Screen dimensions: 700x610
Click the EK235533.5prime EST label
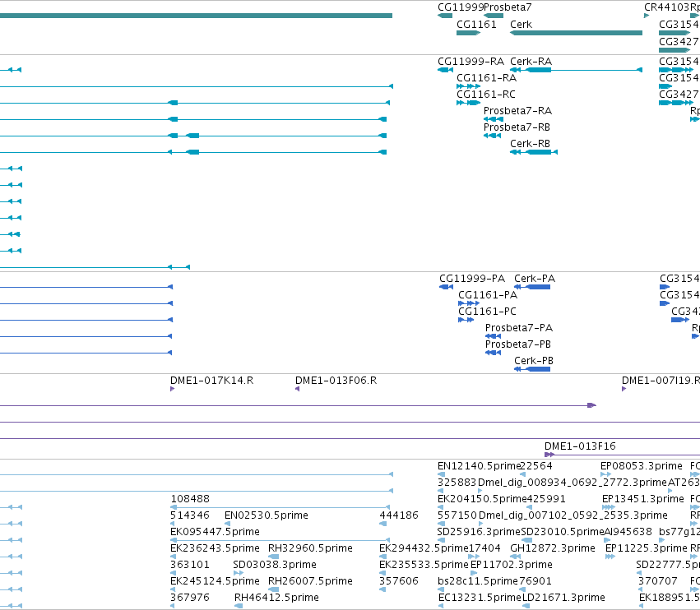(424, 565)
